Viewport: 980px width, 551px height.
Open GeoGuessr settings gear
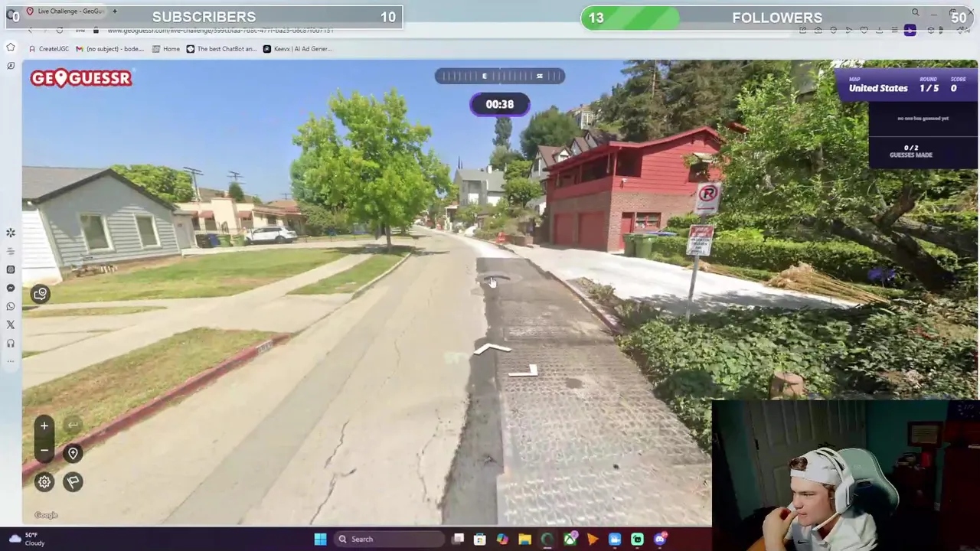click(44, 481)
